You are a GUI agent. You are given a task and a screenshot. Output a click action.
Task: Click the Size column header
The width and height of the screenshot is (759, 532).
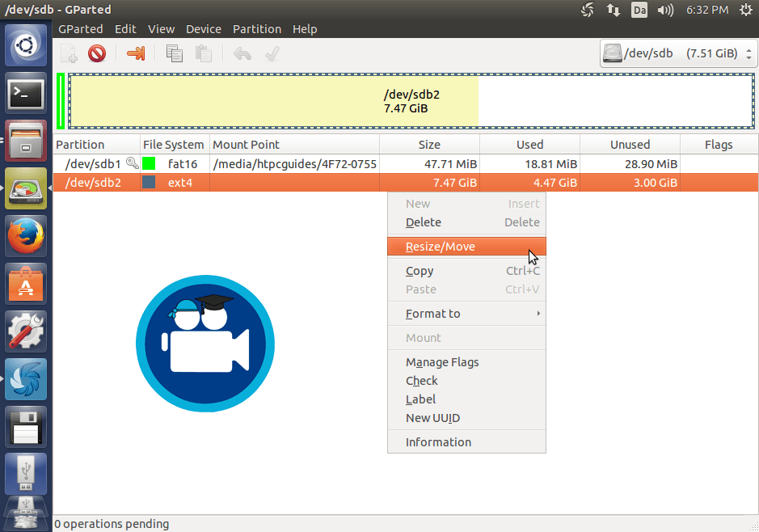point(429,145)
